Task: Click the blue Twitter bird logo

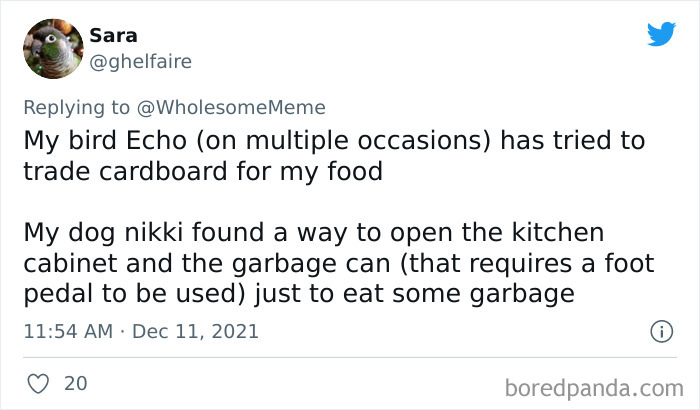Action: tap(661, 34)
